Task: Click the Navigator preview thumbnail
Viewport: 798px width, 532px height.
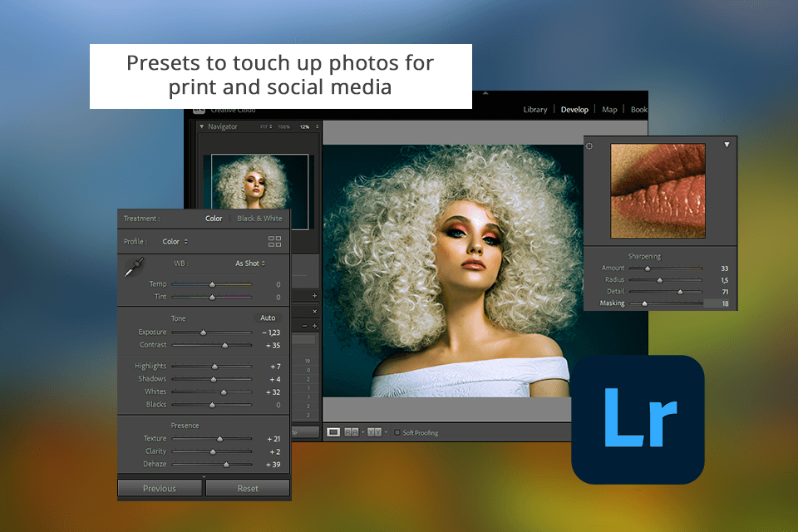Action: click(259, 192)
